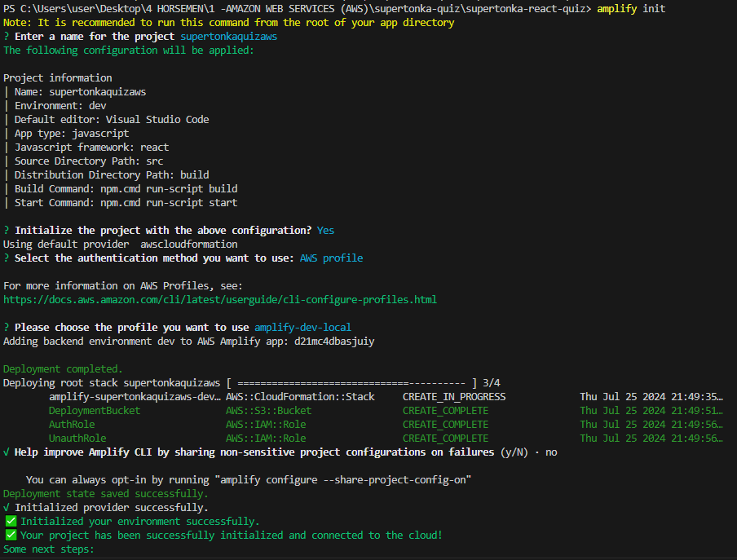Click the 'no' answer for sharing configurations
The width and height of the screenshot is (737, 560).
pyautogui.click(x=551, y=452)
